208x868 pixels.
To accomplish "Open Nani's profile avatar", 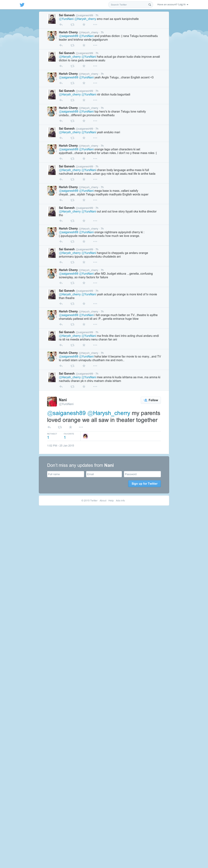I will 52,401.
